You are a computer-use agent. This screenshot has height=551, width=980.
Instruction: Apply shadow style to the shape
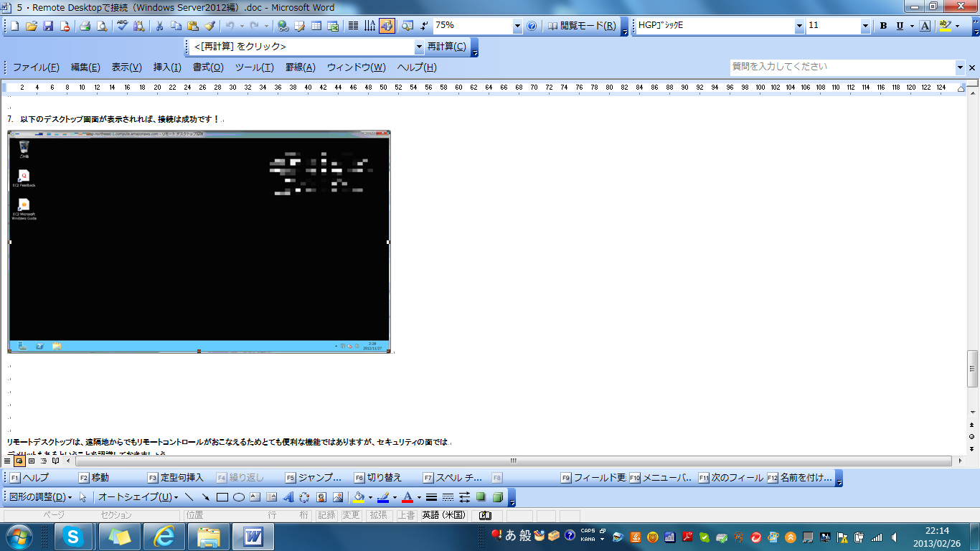tap(481, 497)
